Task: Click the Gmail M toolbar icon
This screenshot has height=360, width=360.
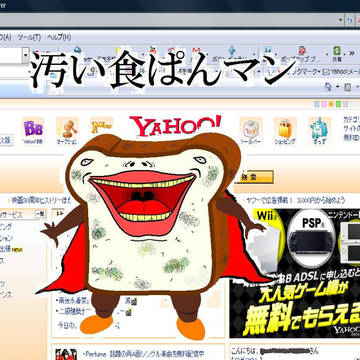Action: 197,51
